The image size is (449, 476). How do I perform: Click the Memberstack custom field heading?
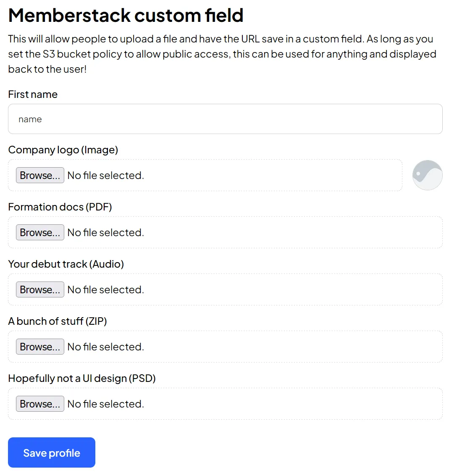126,15
